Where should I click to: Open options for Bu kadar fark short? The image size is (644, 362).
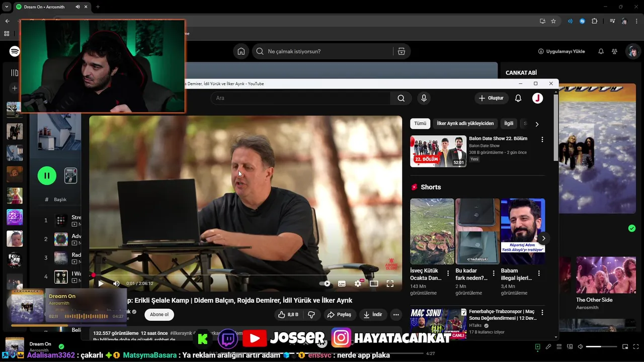(493, 274)
